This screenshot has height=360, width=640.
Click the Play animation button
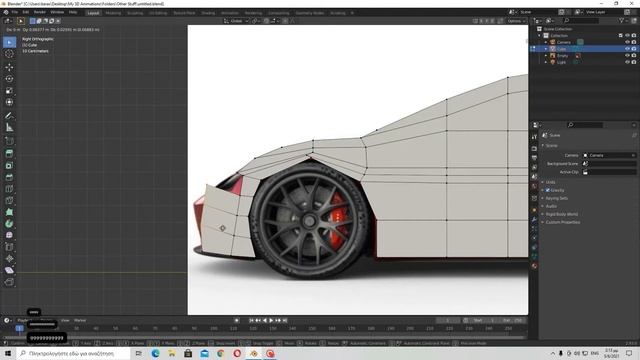coord(271,320)
